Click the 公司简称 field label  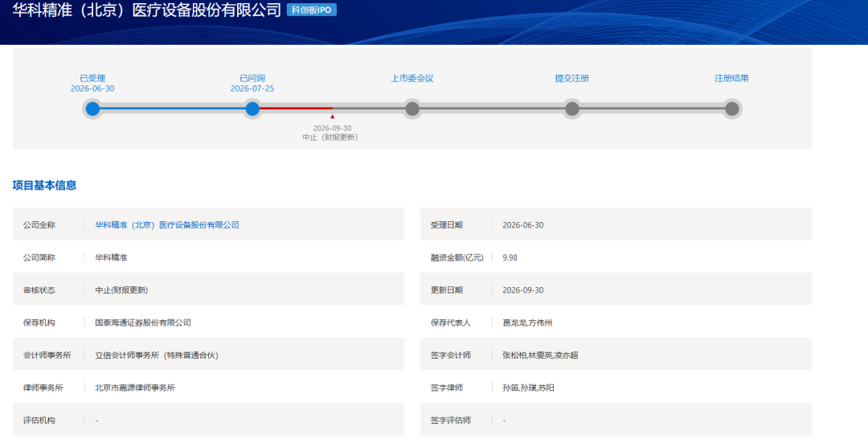pos(39,257)
